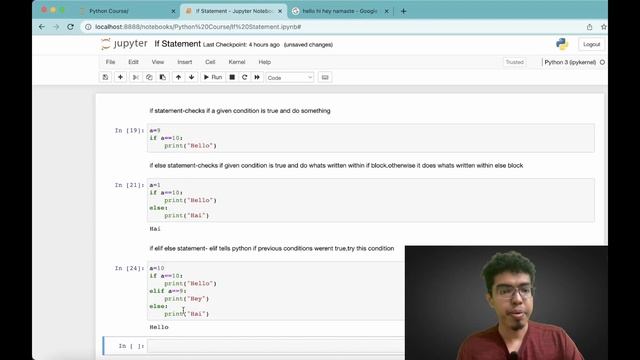
Task: Restart kernel and run all cells icon
Action: 257,77
